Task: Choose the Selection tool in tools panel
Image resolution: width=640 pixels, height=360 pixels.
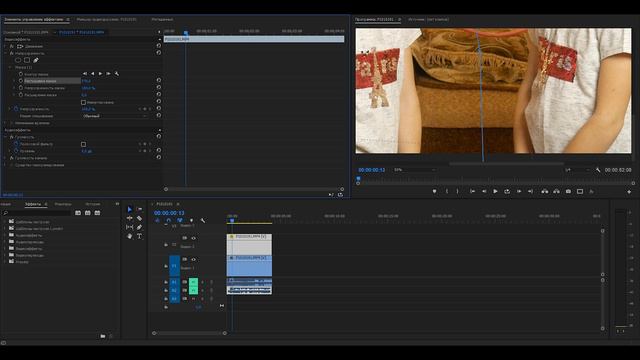Action: (130, 209)
